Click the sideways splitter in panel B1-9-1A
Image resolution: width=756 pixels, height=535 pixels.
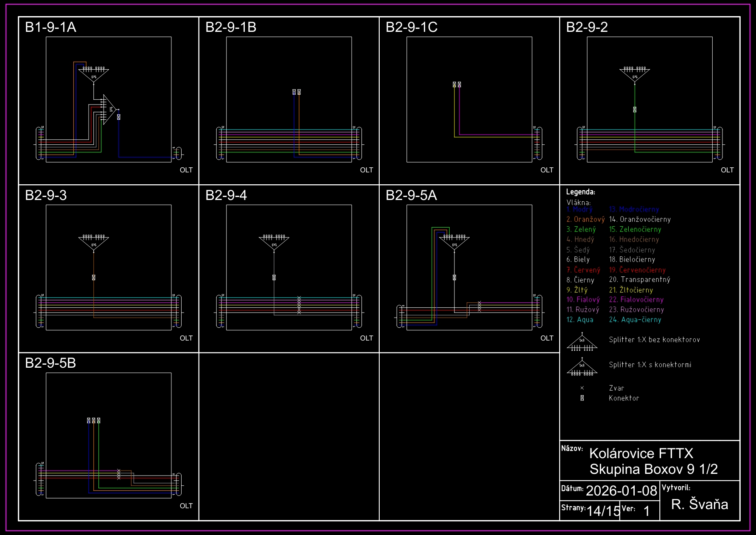[x=109, y=109]
